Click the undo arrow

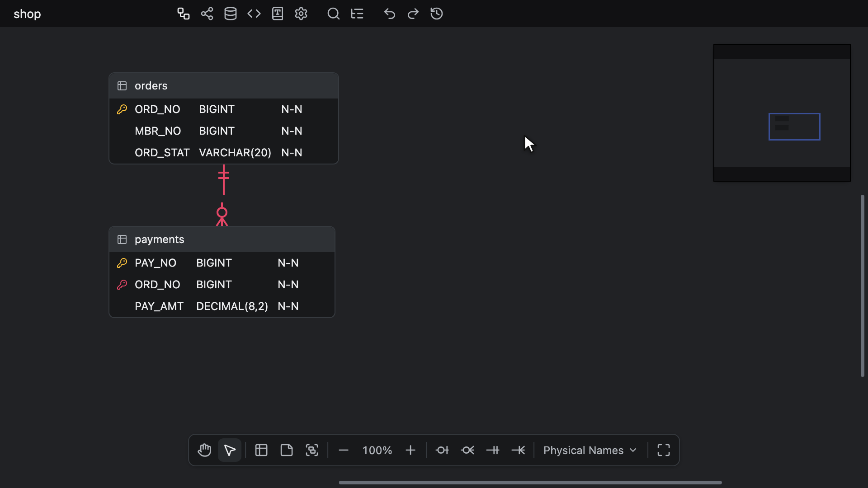pos(390,14)
